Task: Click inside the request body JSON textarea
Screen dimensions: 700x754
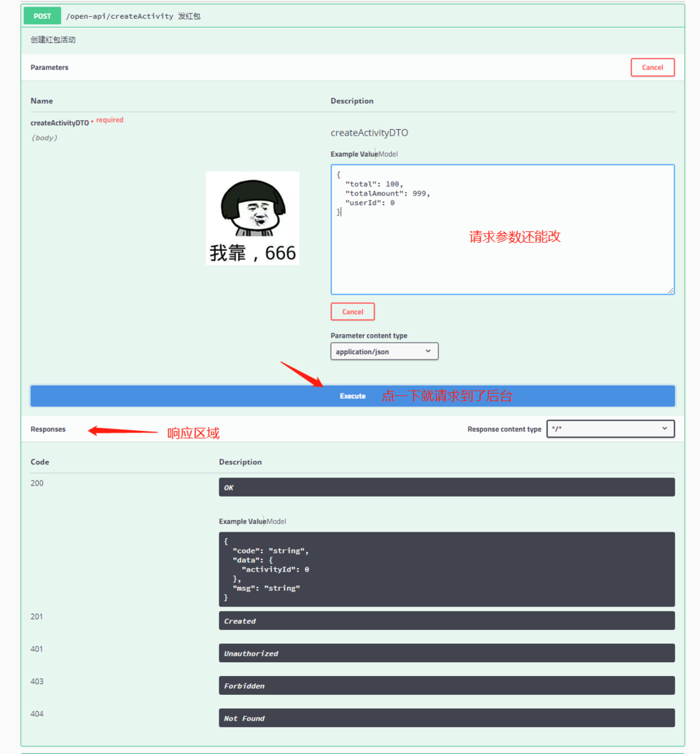Action: (502, 230)
